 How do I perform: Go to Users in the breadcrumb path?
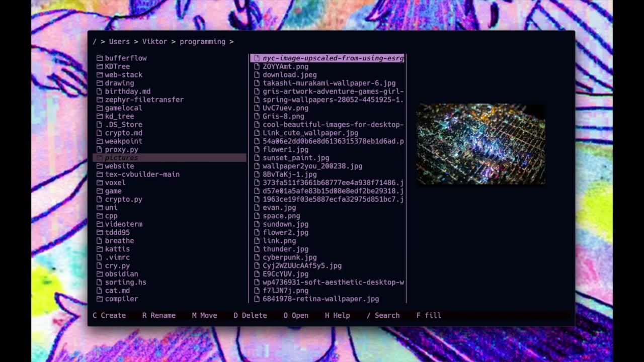click(119, 42)
